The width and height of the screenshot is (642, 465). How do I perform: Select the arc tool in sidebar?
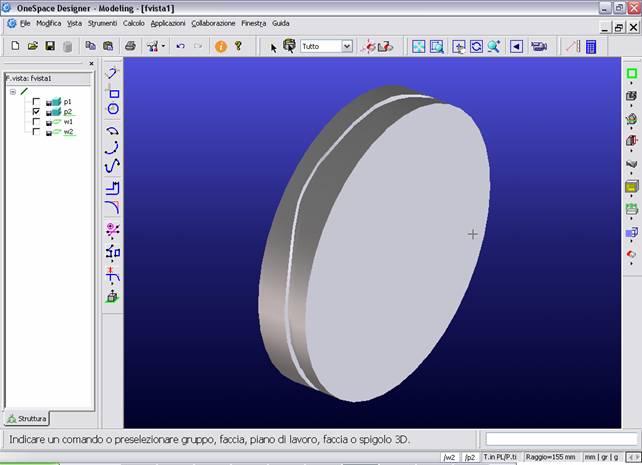tap(113, 148)
